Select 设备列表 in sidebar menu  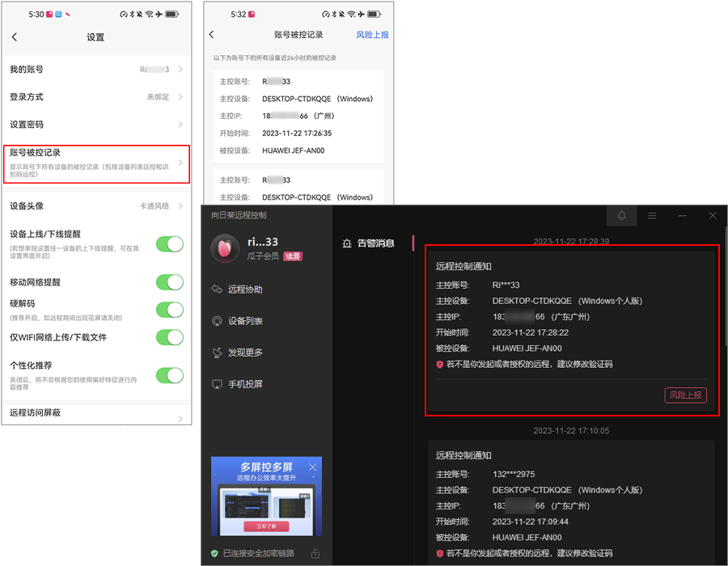(245, 320)
